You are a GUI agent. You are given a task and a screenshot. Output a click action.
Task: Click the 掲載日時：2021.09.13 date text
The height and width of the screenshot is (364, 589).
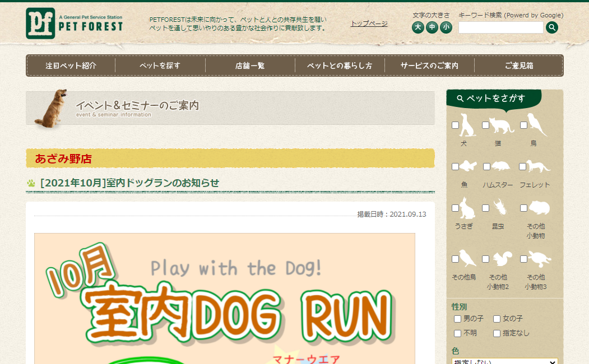coord(391,214)
